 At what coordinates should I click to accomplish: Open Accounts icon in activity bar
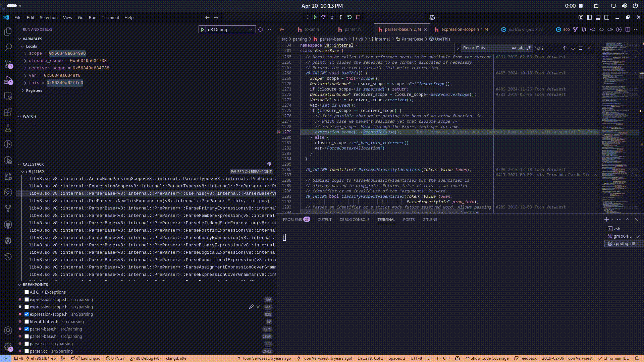(x=8, y=330)
